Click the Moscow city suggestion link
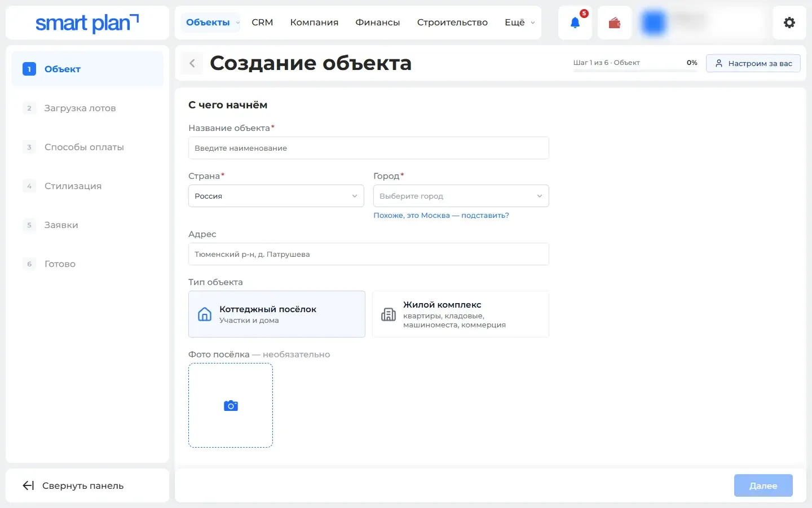 point(441,216)
